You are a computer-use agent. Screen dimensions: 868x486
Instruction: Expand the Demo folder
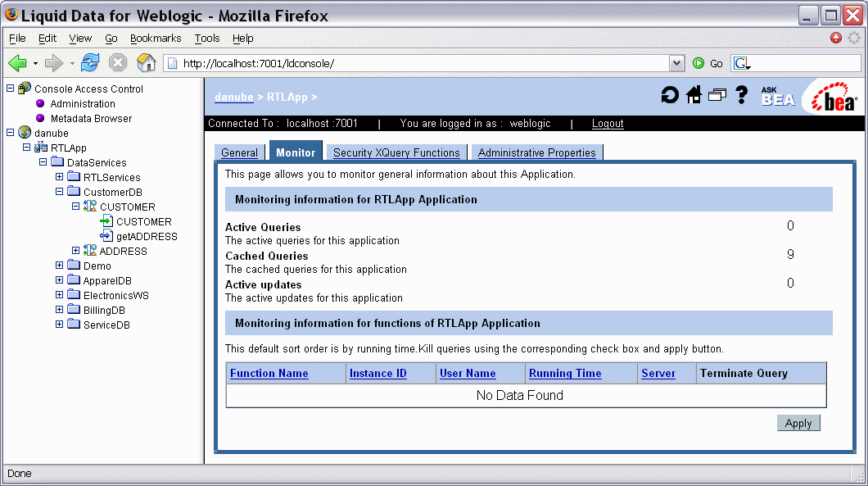click(59, 266)
